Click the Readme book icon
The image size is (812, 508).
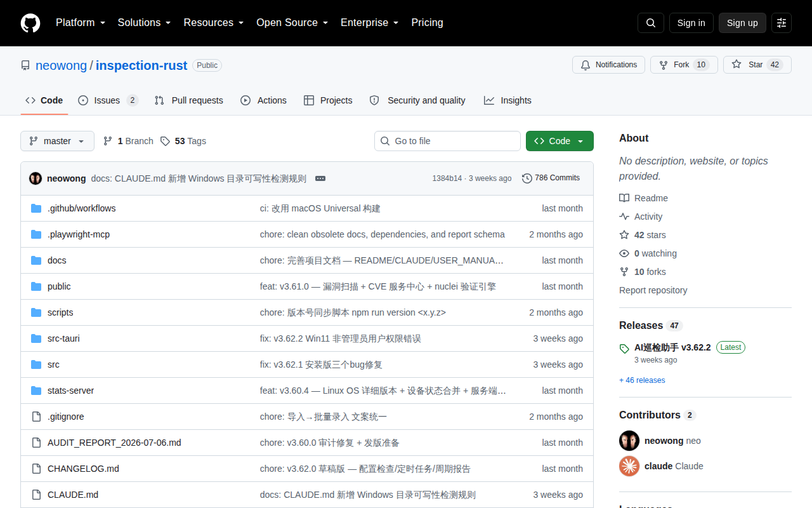pyautogui.click(x=624, y=198)
